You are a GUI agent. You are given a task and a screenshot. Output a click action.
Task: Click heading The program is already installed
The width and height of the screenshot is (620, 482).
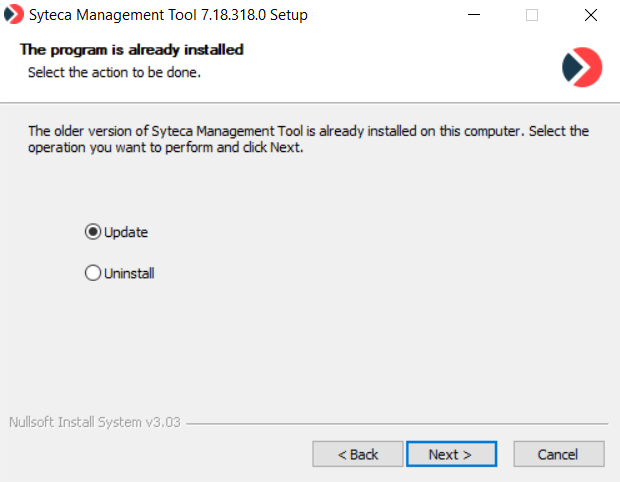(132, 49)
